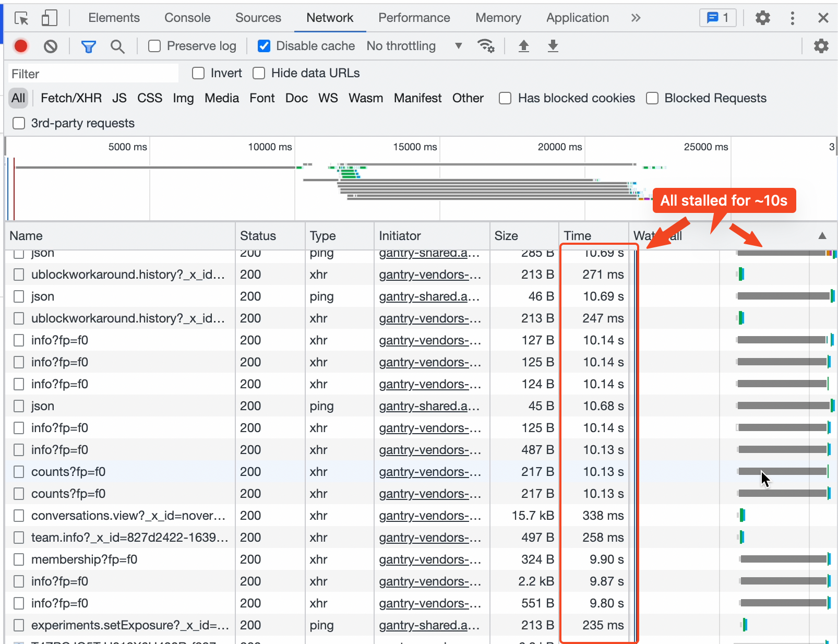Filter requests by Fetch/XHR type

coord(71,98)
